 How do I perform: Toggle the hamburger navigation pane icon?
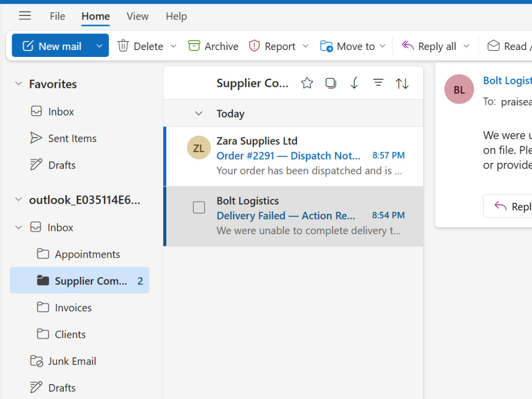point(25,15)
